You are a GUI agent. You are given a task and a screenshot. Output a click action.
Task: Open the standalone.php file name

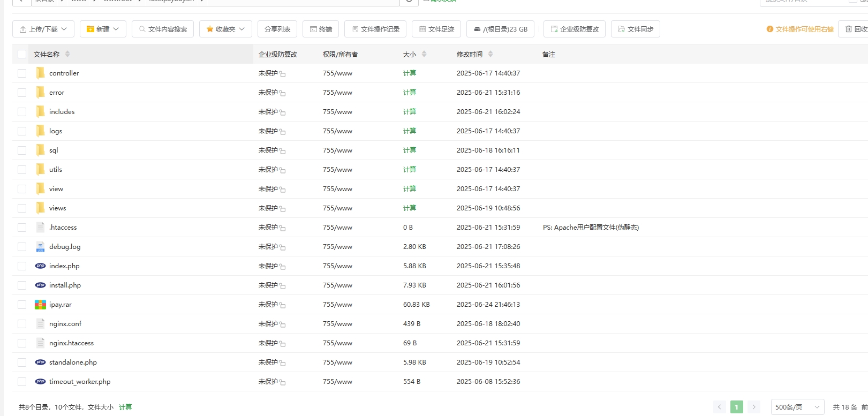tap(73, 362)
